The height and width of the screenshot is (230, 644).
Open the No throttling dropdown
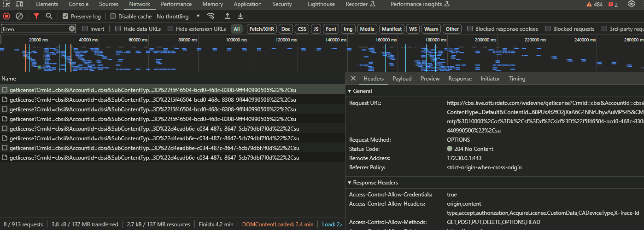[178, 16]
